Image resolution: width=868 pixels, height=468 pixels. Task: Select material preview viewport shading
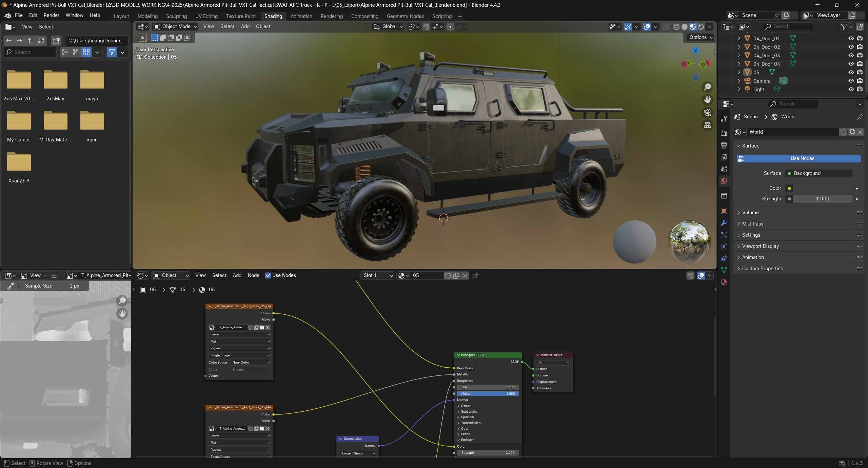(693, 27)
